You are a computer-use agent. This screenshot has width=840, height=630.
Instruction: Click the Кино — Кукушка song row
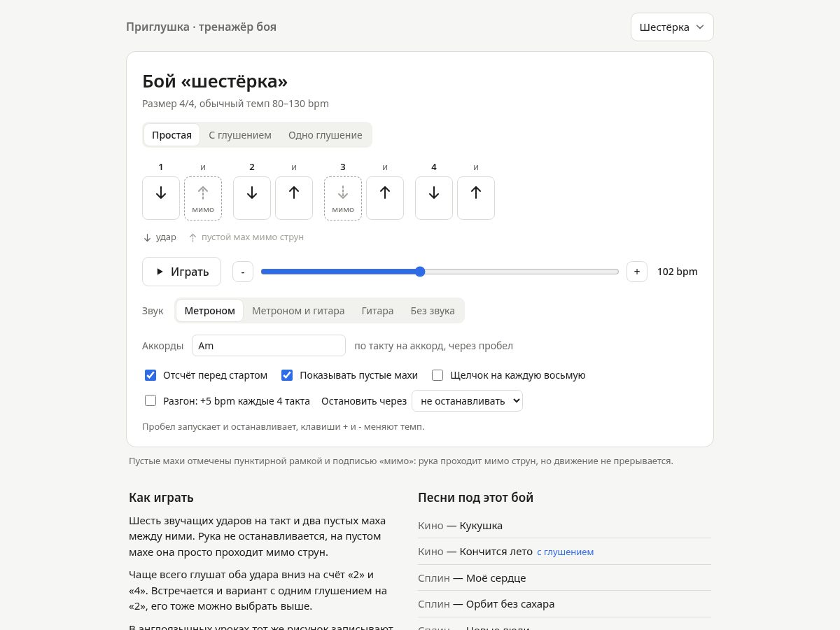pos(564,526)
